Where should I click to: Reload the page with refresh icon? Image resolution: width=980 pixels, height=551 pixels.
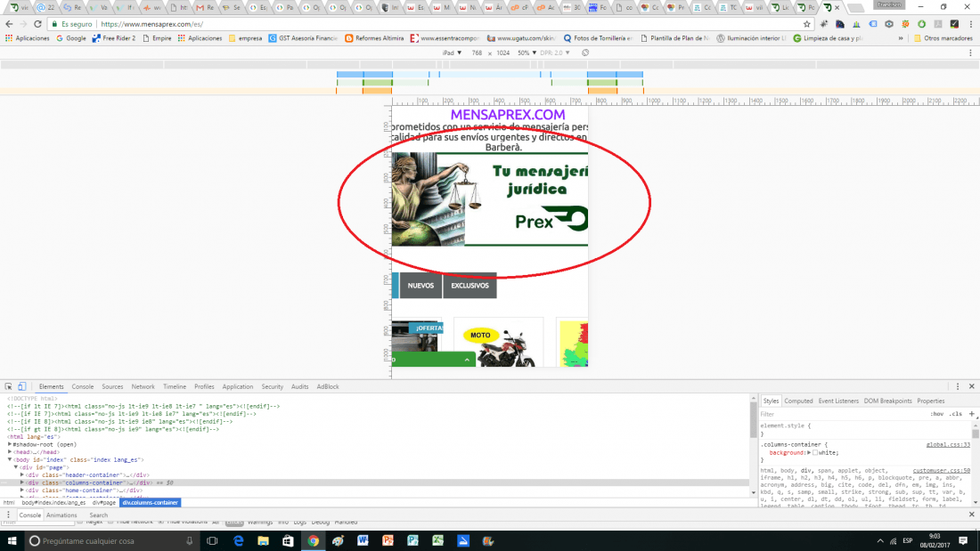(x=37, y=24)
